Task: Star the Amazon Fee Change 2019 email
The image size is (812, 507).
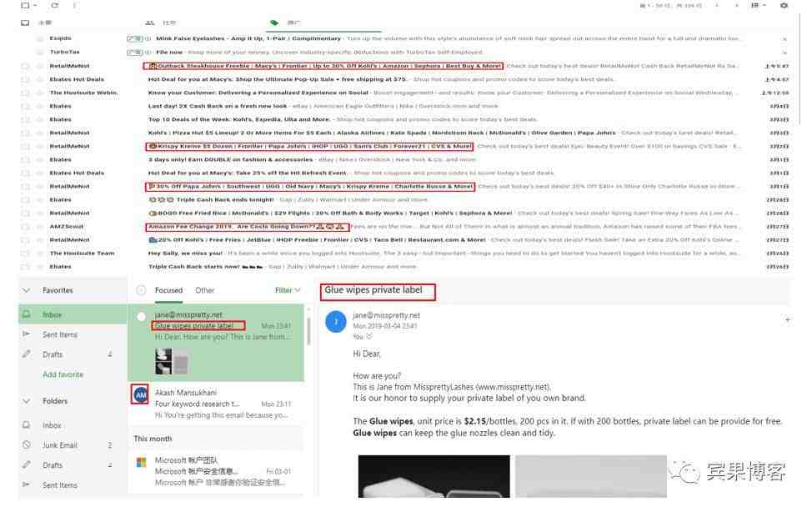Action: pos(39,226)
